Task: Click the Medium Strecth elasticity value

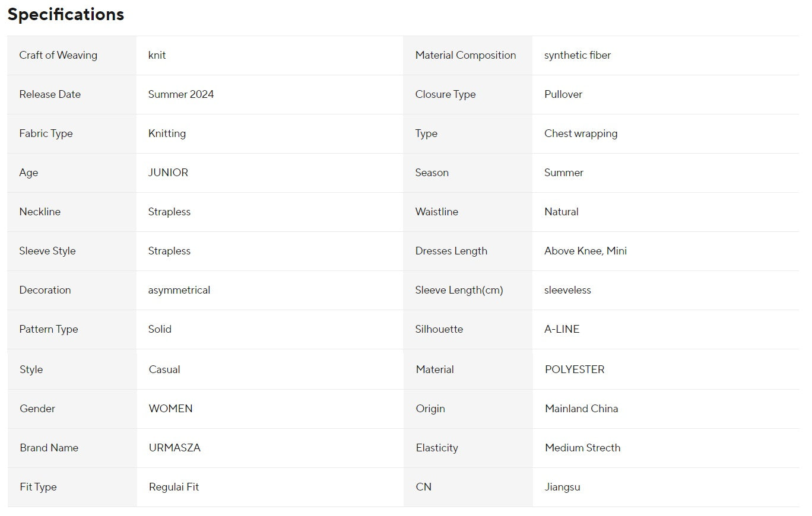Action: pos(582,448)
